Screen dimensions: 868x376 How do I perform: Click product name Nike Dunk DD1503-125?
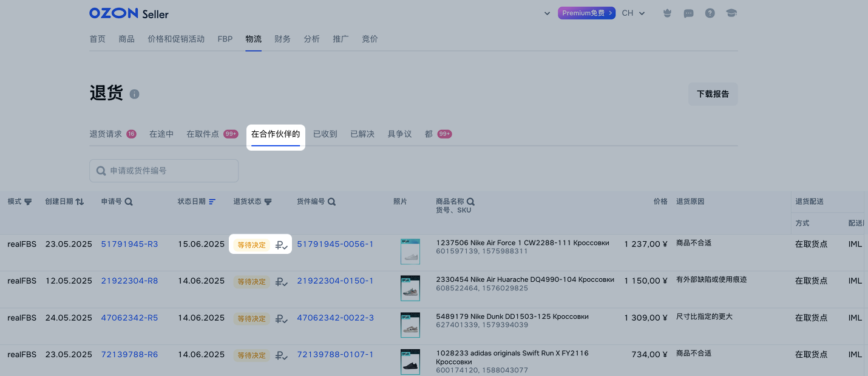pyautogui.click(x=512, y=316)
